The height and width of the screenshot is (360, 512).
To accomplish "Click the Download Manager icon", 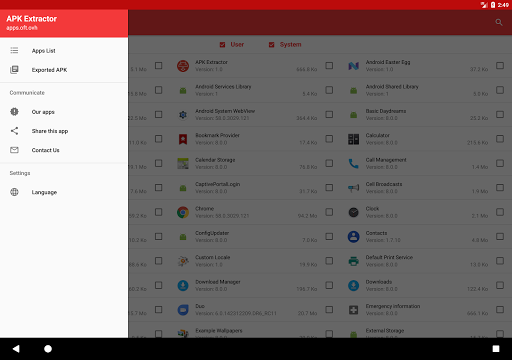I will point(183,285).
